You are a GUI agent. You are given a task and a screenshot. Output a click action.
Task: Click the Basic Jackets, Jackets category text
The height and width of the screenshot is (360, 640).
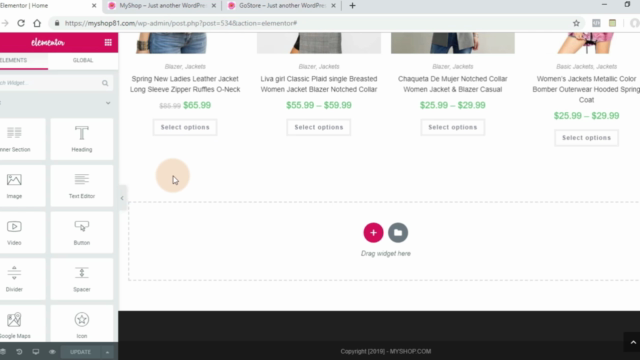587,67
